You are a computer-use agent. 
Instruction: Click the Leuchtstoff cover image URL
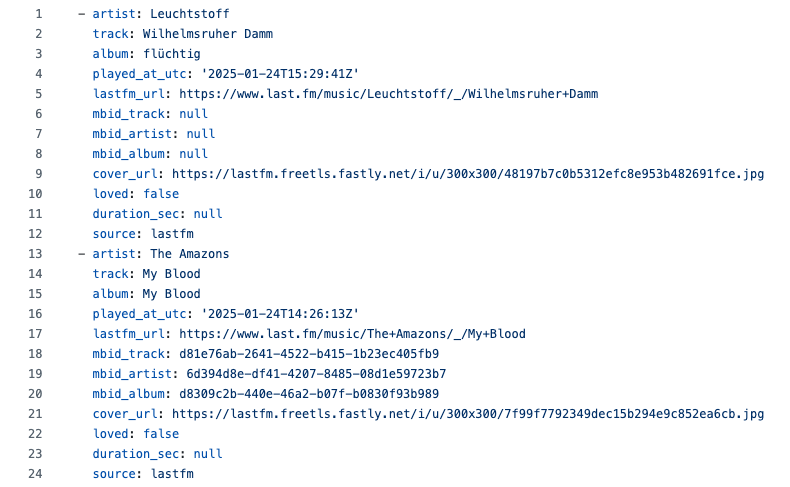(x=467, y=174)
